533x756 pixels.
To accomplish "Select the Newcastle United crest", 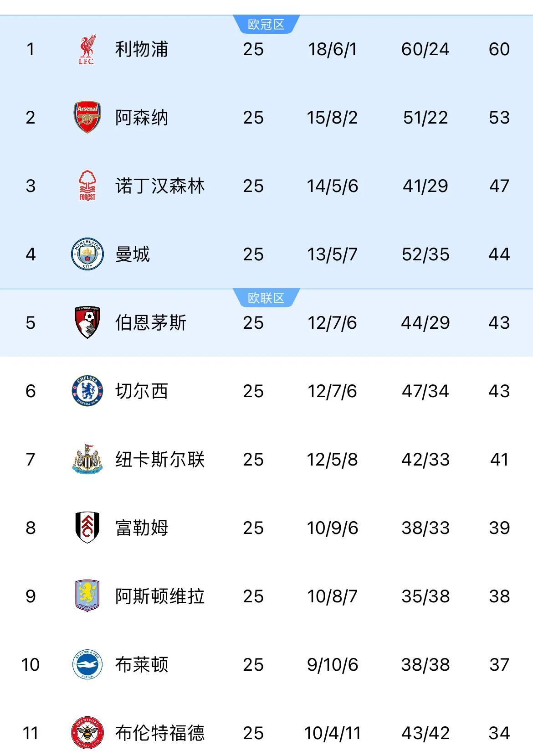I will tap(87, 459).
